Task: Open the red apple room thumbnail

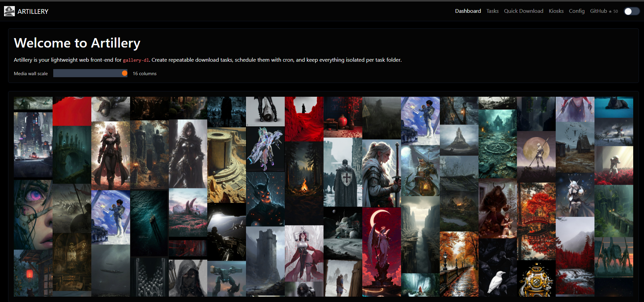Action: click(343, 117)
